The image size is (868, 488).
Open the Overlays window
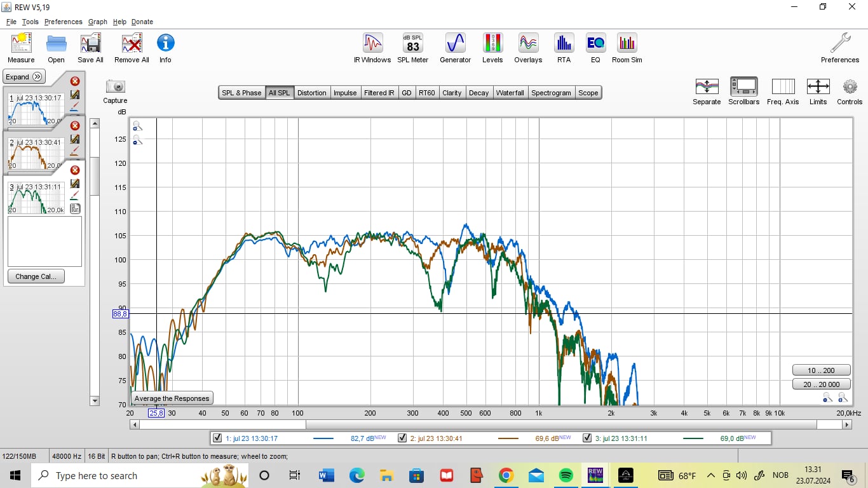coord(528,44)
